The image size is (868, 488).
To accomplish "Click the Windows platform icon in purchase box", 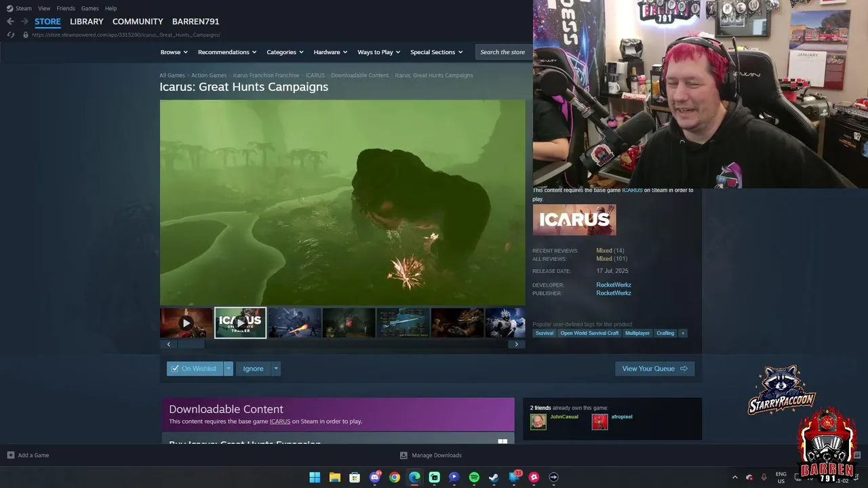I will (x=502, y=442).
